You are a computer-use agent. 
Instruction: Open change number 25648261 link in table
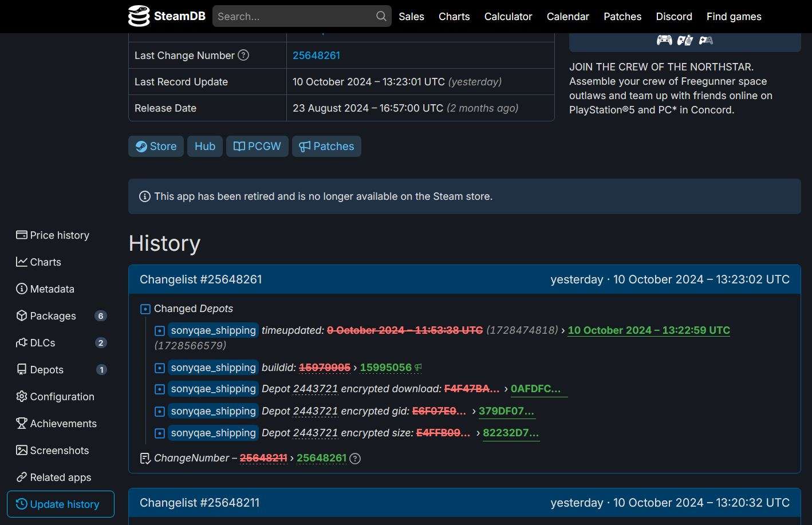pos(316,56)
